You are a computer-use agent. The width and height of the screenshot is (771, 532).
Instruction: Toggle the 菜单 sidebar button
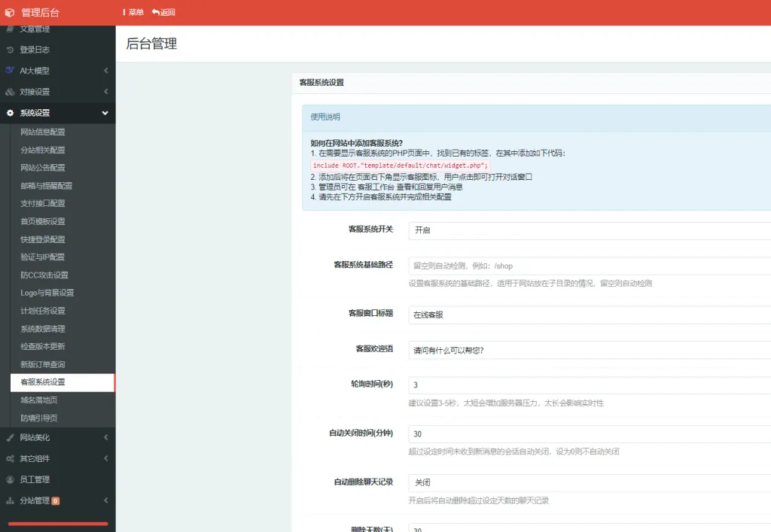pyautogui.click(x=133, y=12)
